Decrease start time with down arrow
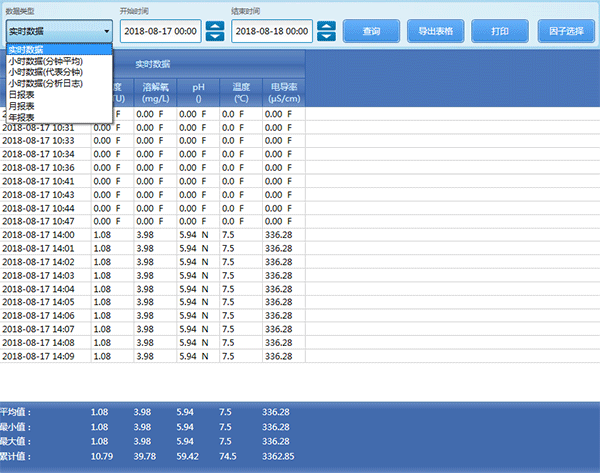The height and width of the screenshot is (473, 600). coord(215,36)
